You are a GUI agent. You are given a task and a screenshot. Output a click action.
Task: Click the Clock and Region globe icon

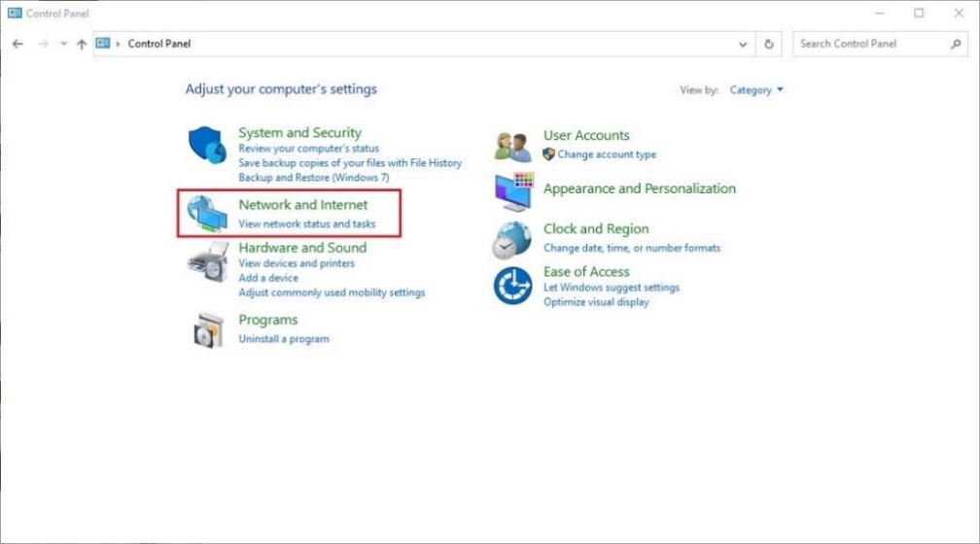[511, 240]
